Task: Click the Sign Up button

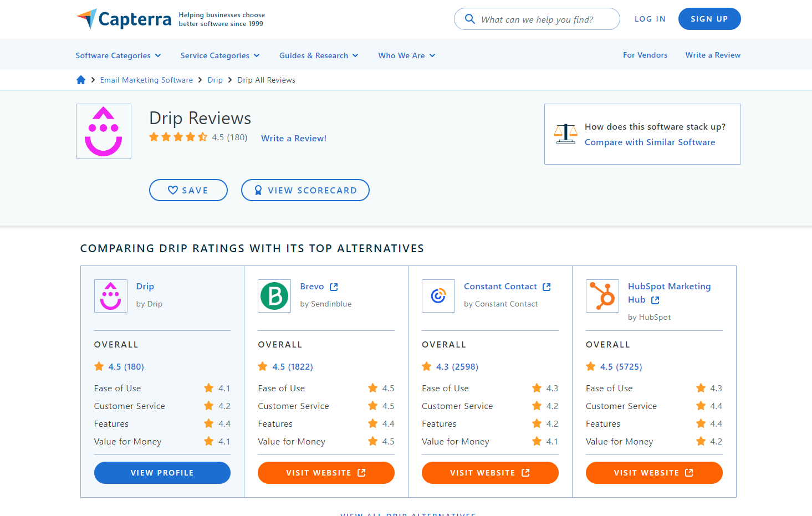Action: [x=709, y=19]
